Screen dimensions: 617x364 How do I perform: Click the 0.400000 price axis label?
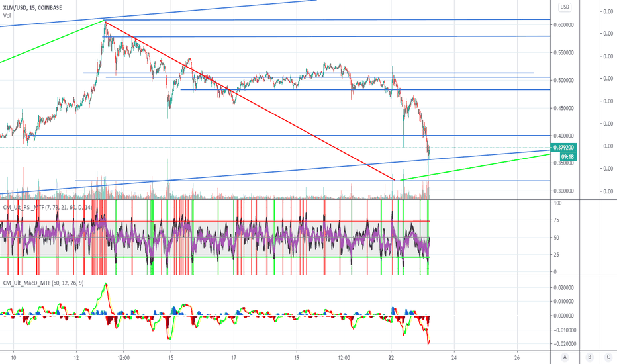pos(563,136)
